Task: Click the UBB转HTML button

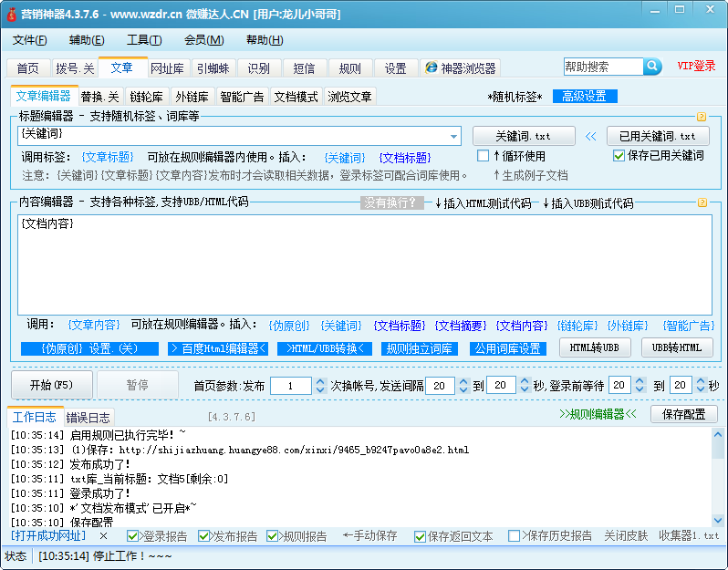Action: (x=677, y=347)
